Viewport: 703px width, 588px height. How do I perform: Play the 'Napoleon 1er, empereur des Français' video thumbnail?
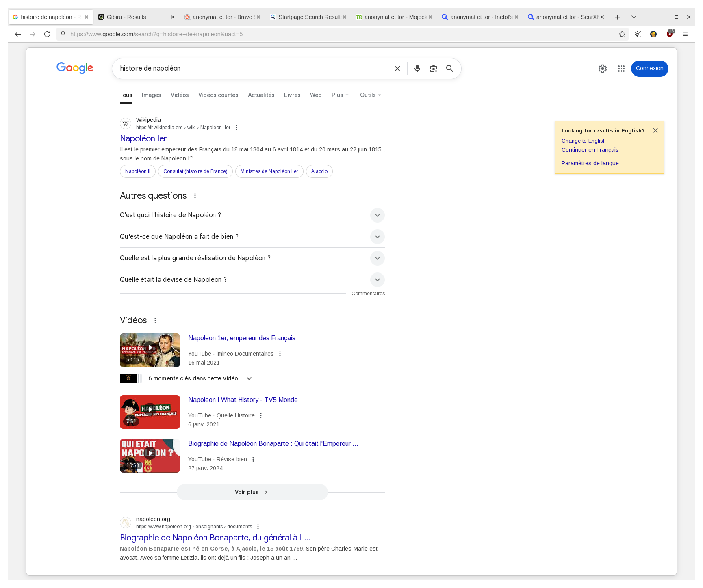(x=150, y=350)
